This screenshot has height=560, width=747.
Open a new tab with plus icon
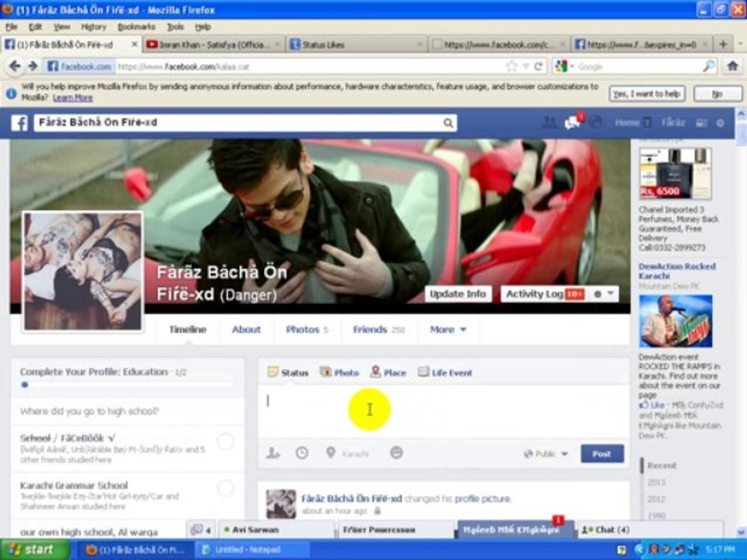coord(723,44)
